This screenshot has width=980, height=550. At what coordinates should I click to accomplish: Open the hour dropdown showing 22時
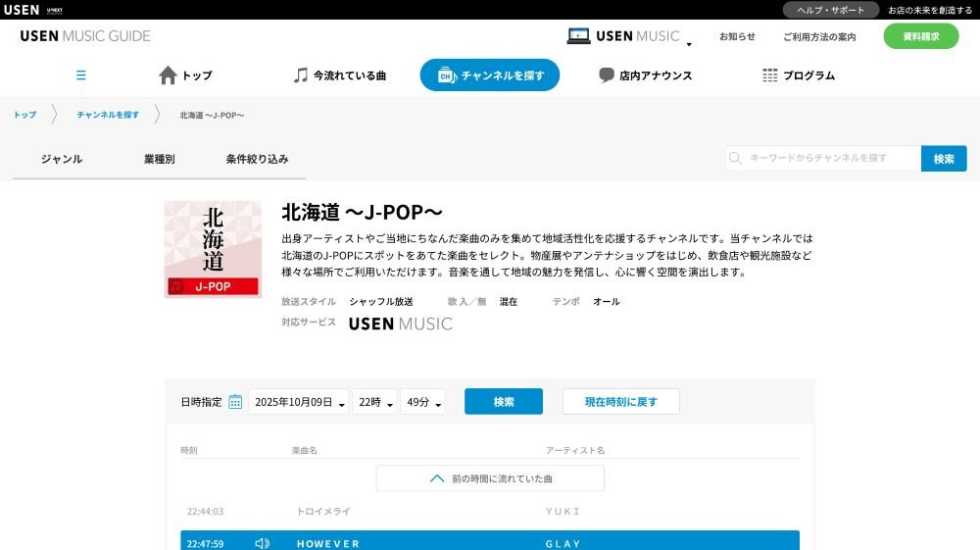pos(374,402)
